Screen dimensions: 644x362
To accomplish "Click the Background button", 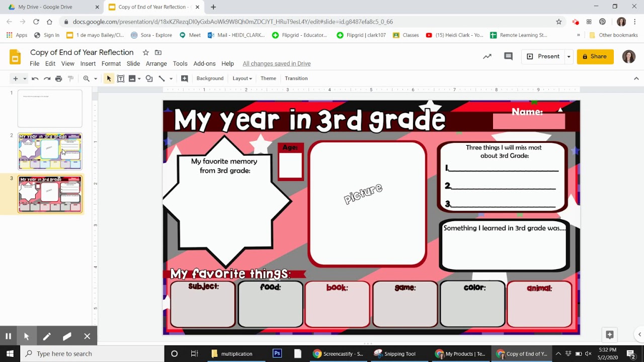I will (210, 78).
